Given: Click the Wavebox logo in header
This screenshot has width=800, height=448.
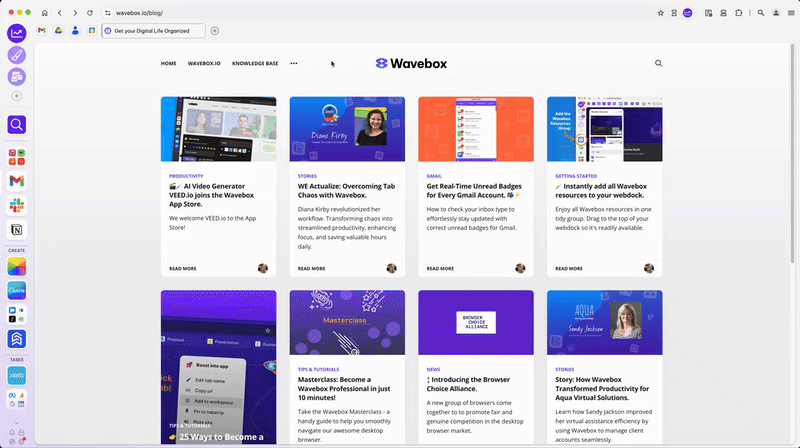Looking at the screenshot, I should tap(411, 63).
